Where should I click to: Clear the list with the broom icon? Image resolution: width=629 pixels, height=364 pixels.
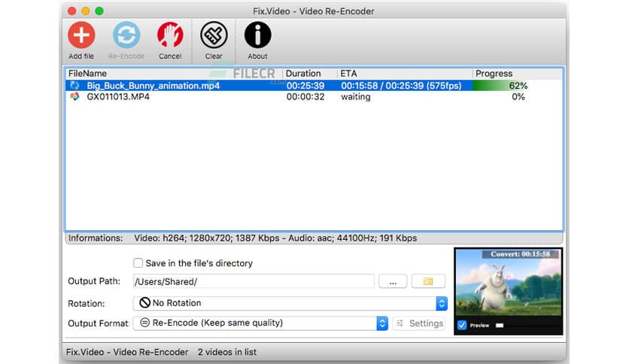[x=214, y=35]
